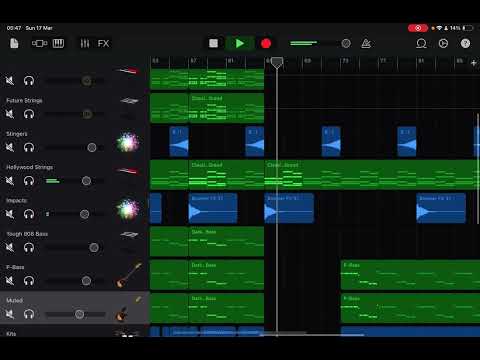The width and height of the screenshot is (480, 360).
Task: Solo the Stingers track with headphones icon
Action: [29, 147]
